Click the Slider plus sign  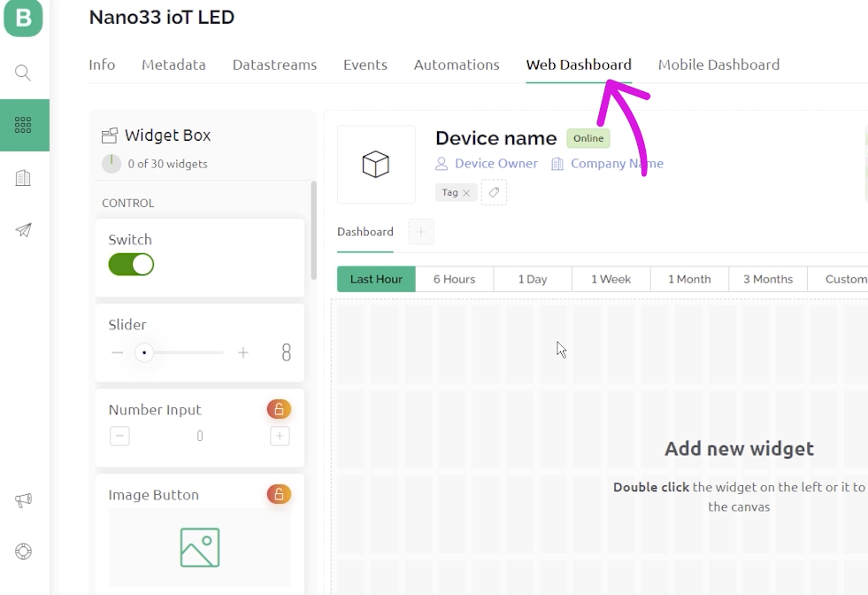coord(243,352)
